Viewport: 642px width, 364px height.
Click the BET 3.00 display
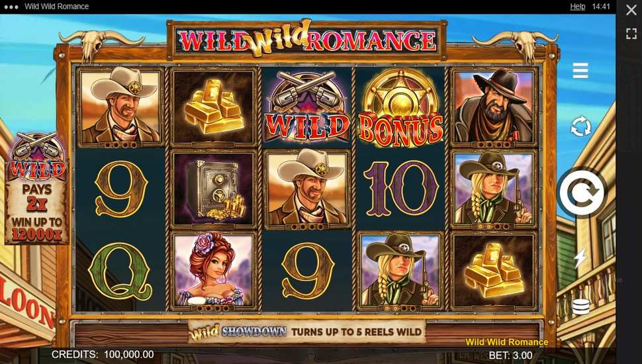[510, 355]
